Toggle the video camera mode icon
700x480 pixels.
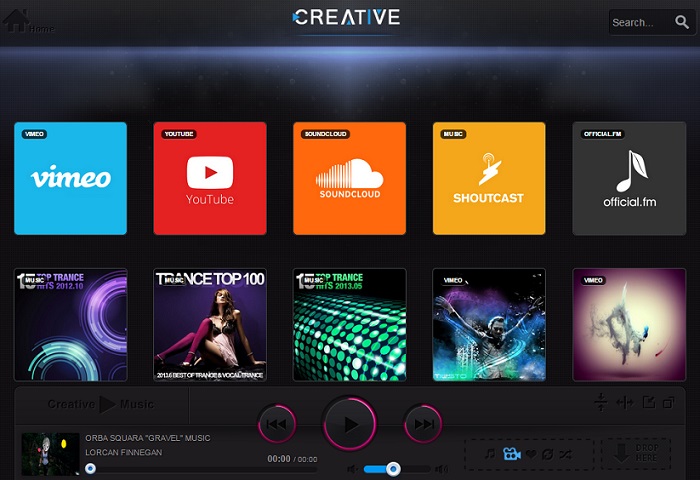click(512, 454)
